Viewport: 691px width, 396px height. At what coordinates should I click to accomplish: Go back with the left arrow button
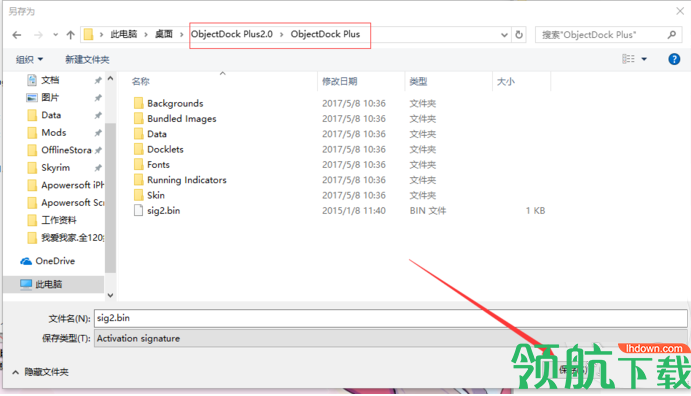tap(17, 35)
